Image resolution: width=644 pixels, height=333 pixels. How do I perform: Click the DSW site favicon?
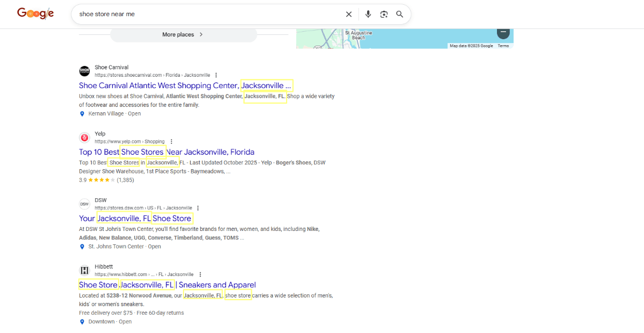84,204
